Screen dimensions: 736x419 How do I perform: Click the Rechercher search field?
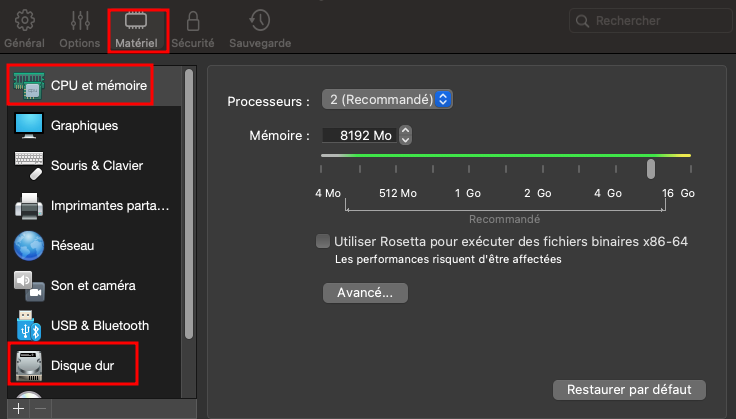tap(648, 20)
